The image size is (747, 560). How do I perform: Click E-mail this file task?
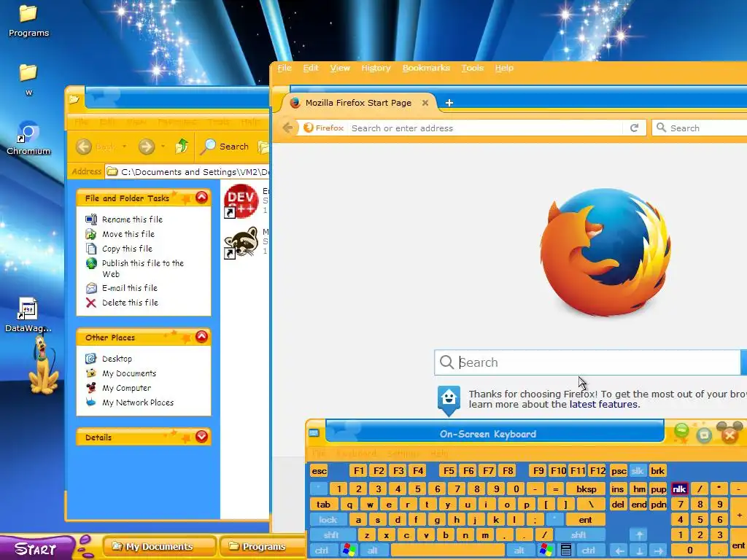[x=129, y=288]
